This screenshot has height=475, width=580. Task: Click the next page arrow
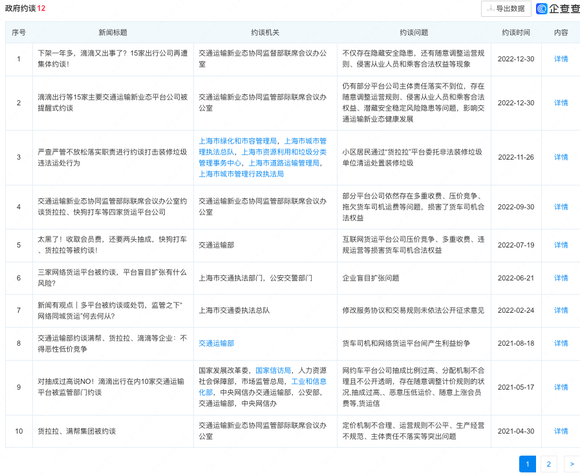(571, 464)
